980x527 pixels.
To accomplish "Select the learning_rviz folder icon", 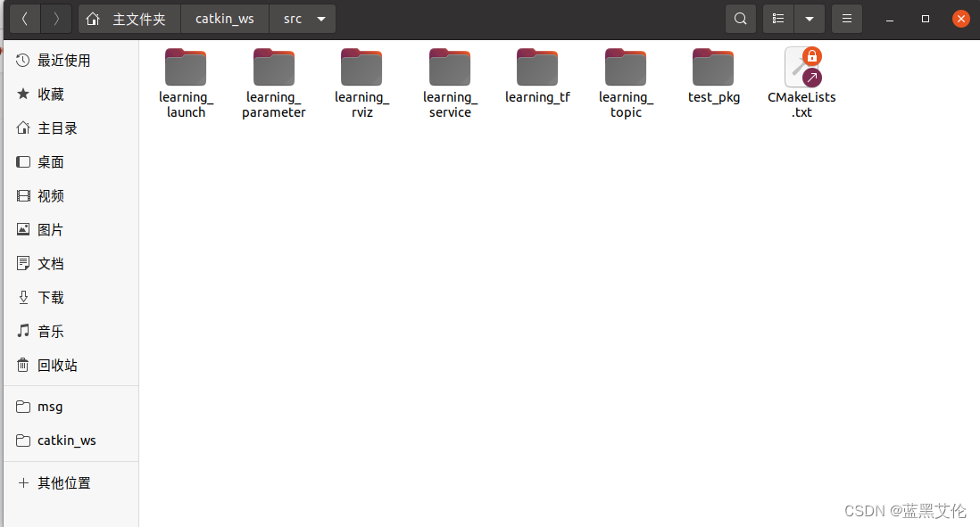I will tap(361, 67).
